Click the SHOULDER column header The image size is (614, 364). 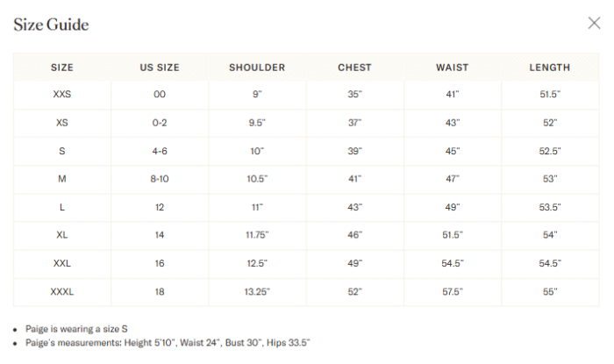257,68
